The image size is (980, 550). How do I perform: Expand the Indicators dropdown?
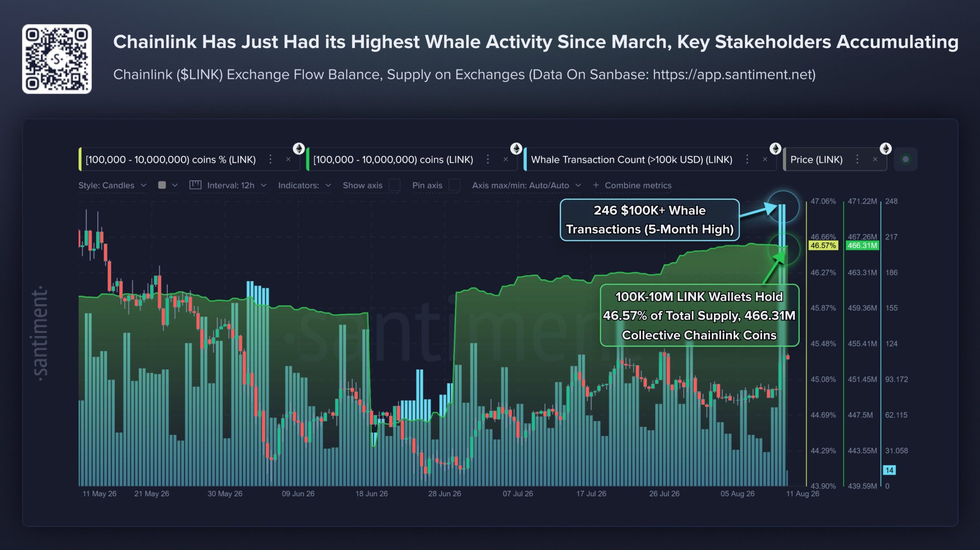[305, 185]
